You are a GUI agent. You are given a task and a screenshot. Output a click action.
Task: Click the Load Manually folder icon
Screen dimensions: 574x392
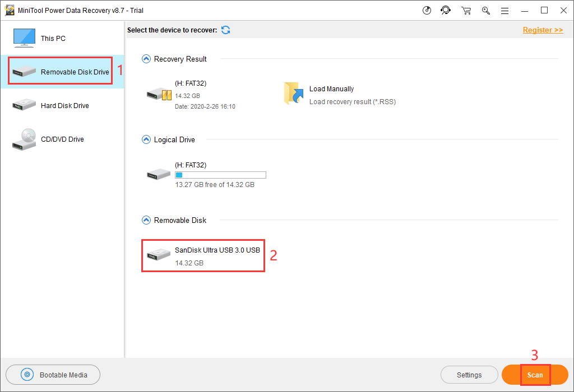pos(294,94)
